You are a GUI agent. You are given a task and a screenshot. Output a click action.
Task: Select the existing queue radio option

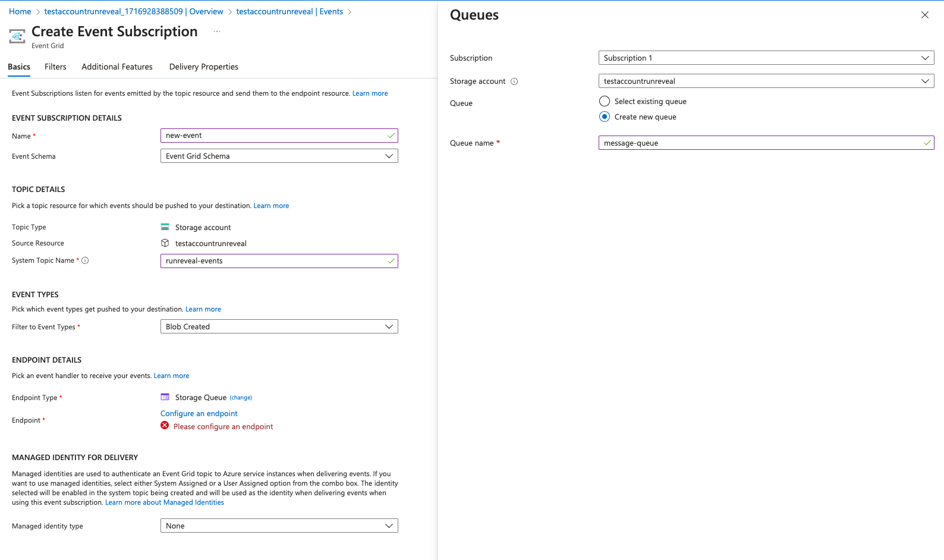pyautogui.click(x=605, y=101)
